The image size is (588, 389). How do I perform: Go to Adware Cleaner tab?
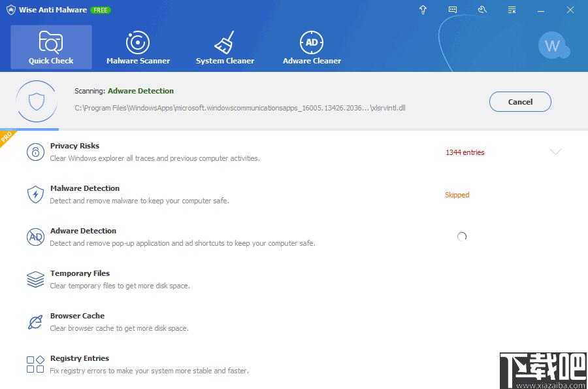click(x=312, y=47)
